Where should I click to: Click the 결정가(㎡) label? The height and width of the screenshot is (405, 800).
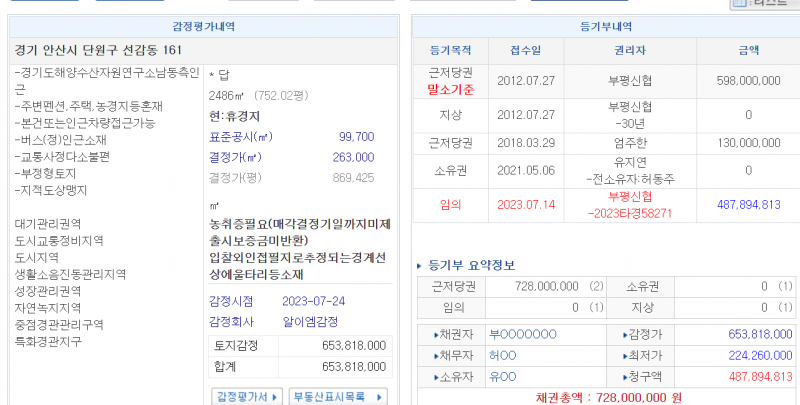[x=234, y=157]
